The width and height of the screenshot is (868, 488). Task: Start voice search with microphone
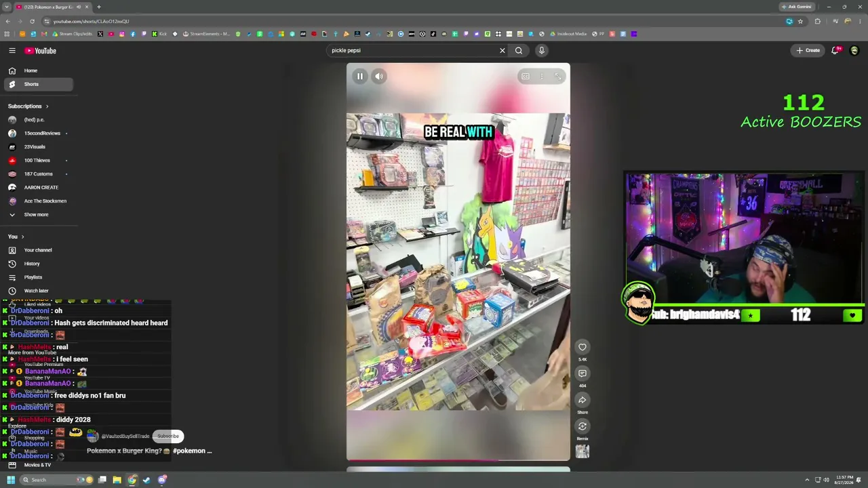pos(541,50)
